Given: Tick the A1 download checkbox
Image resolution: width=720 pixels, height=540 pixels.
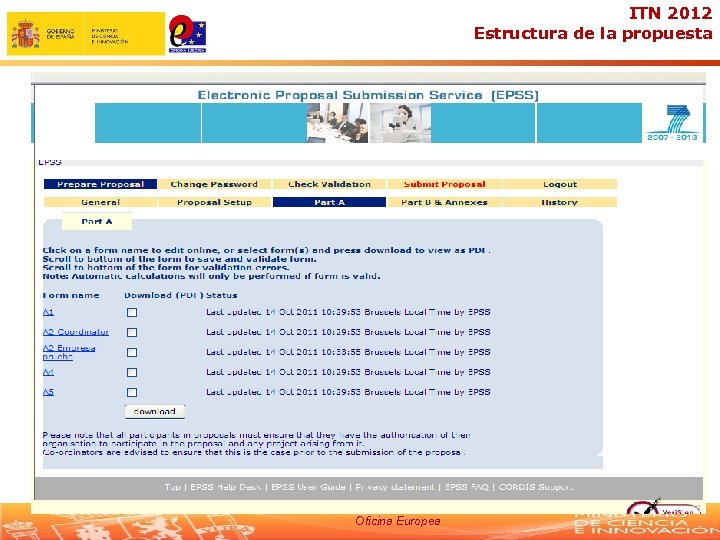Looking at the screenshot, I should point(132,312).
